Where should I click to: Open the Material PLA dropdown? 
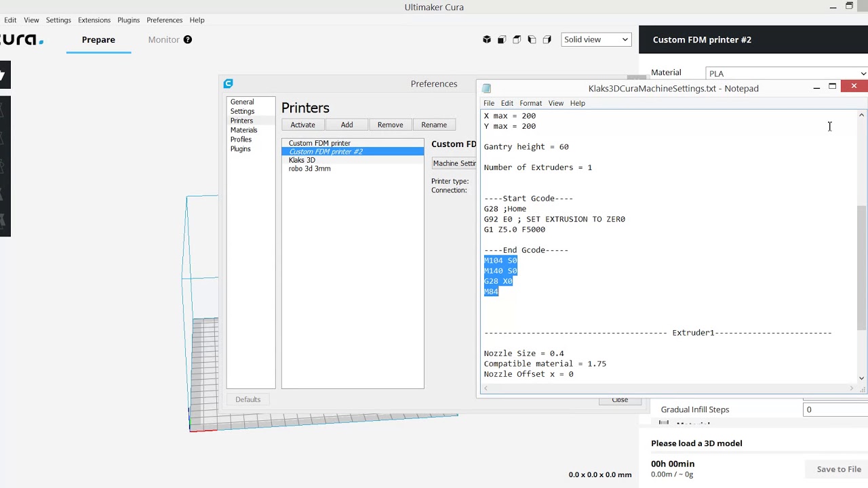(787, 73)
